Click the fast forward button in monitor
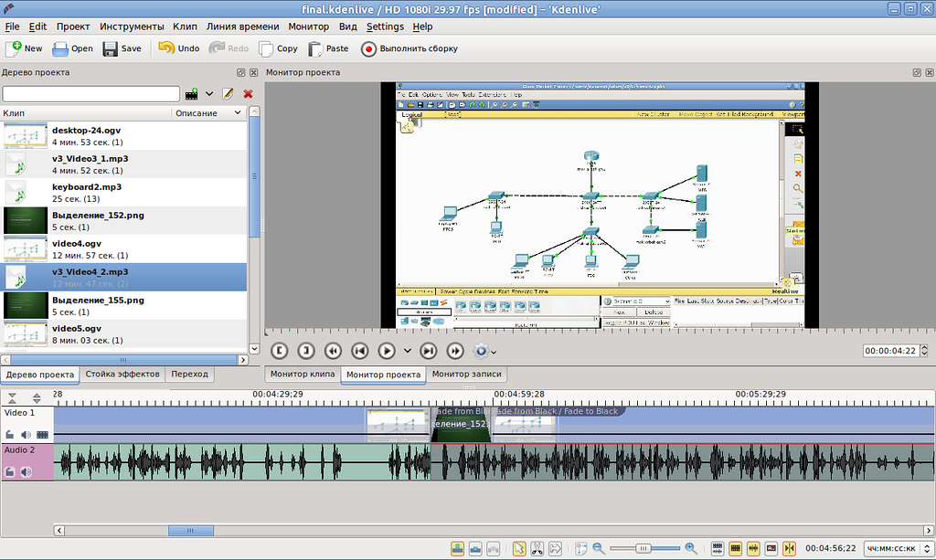Viewport: 936px width, 560px height. coord(455,351)
